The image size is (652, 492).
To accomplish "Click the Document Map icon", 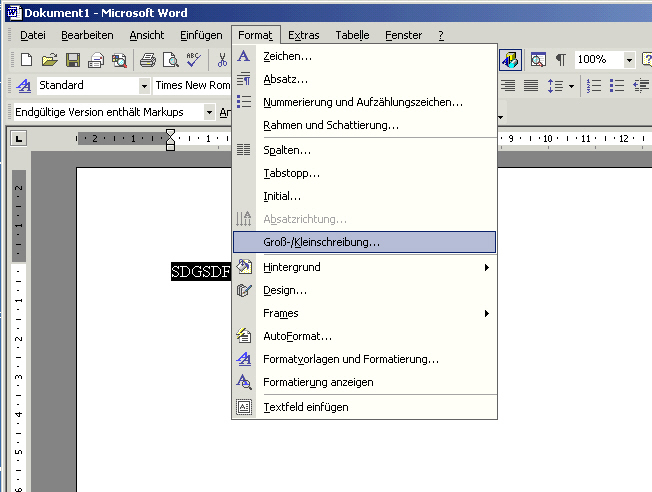I will [538, 60].
